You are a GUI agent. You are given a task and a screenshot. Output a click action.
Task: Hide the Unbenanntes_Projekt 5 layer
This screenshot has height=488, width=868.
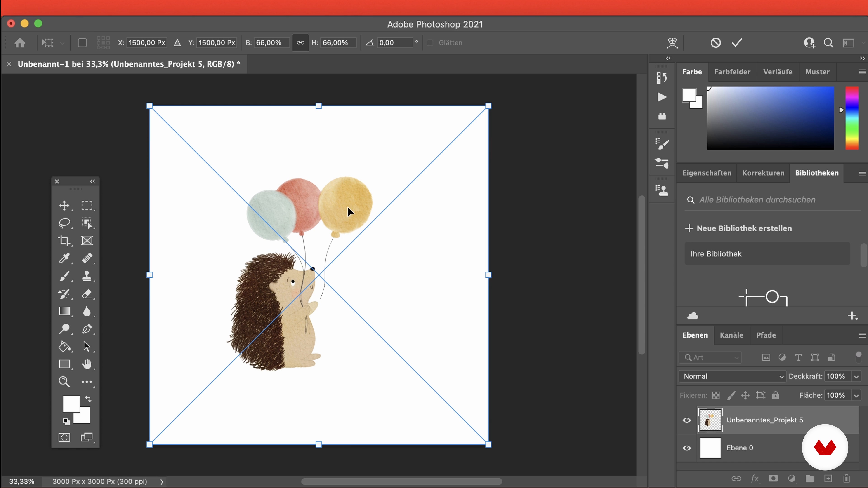687,420
